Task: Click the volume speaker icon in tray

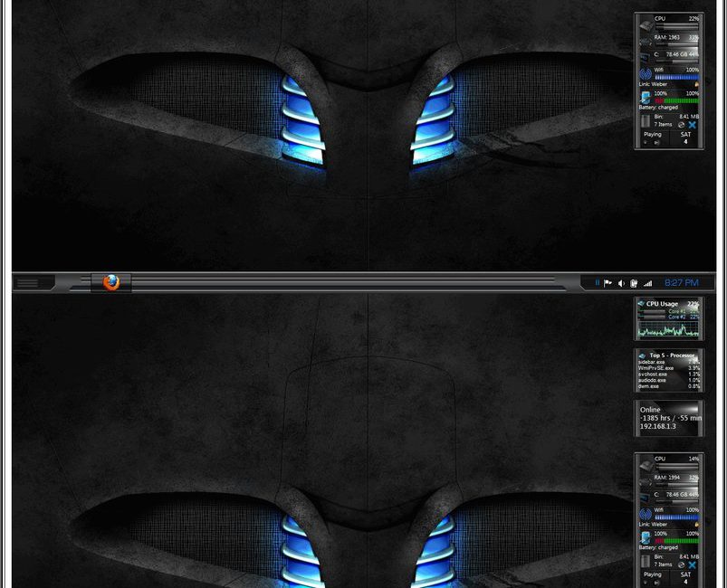Action: point(621,283)
